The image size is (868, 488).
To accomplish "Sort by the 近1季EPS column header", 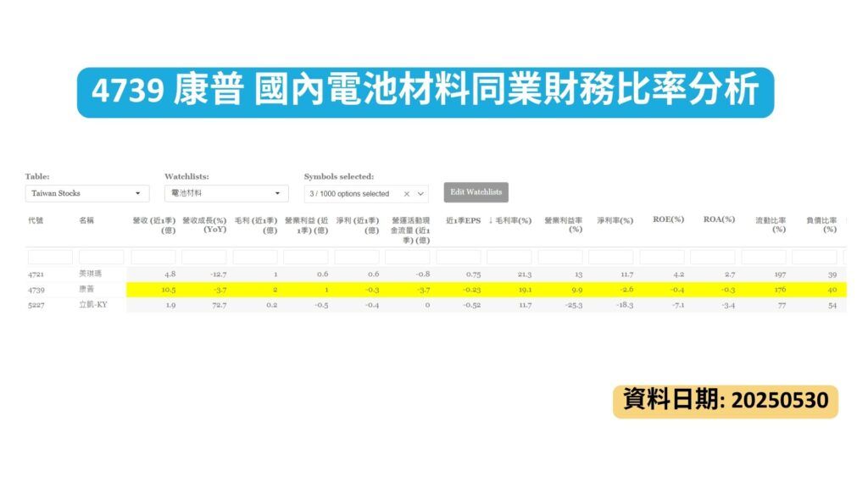I will tap(464, 219).
